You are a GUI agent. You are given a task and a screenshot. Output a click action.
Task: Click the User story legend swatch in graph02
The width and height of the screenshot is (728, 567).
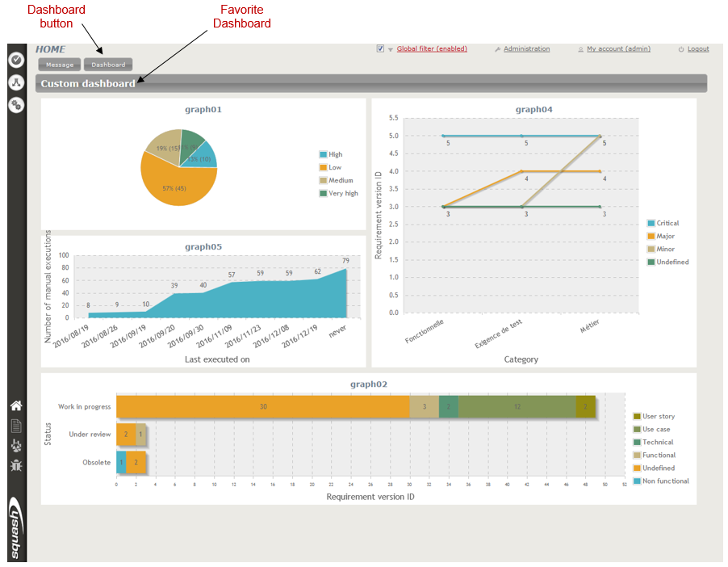[x=638, y=417]
